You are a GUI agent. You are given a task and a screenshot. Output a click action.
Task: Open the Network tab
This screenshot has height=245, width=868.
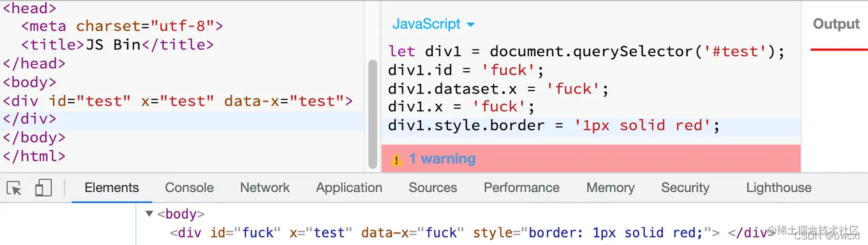(x=265, y=188)
